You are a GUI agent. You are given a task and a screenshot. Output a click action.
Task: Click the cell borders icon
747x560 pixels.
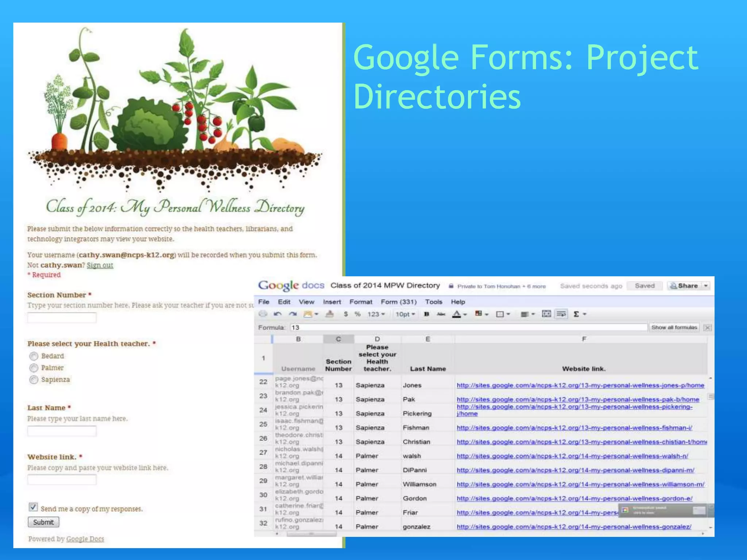[500, 314]
